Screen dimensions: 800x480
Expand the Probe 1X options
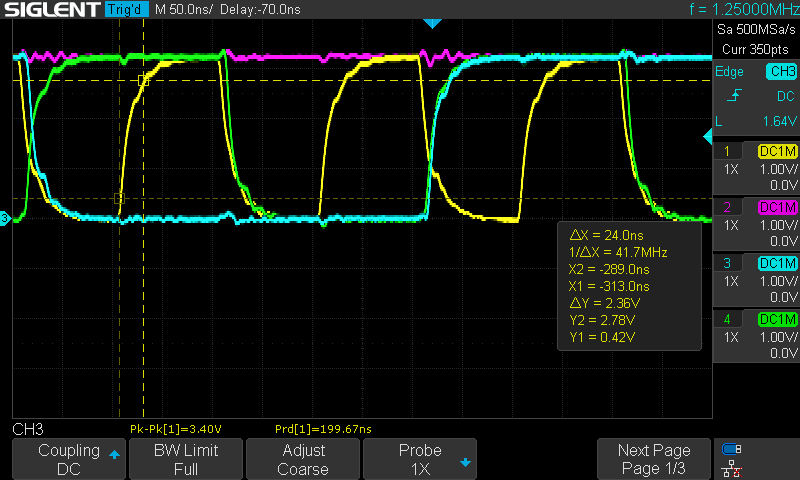[x=420, y=459]
